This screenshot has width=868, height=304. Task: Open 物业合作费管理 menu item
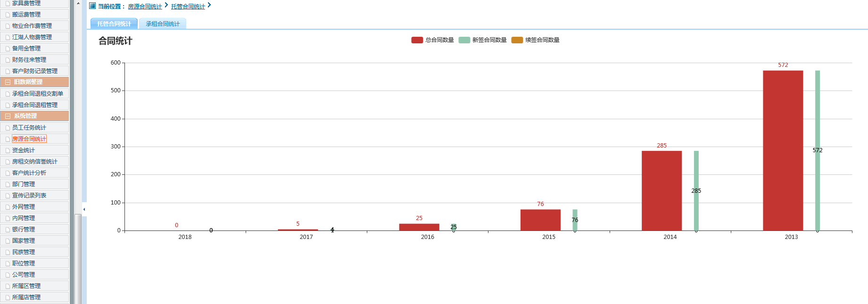point(34,26)
